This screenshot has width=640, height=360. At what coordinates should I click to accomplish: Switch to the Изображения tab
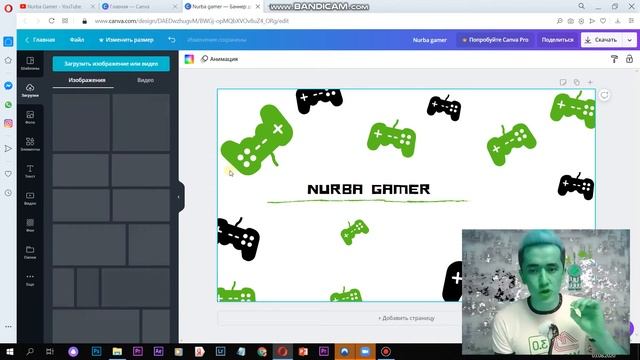click(87, 80)
